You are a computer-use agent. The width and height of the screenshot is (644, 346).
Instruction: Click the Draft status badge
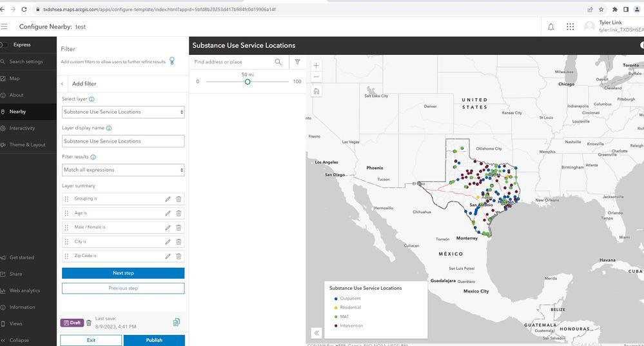click(x=72, y=323)
